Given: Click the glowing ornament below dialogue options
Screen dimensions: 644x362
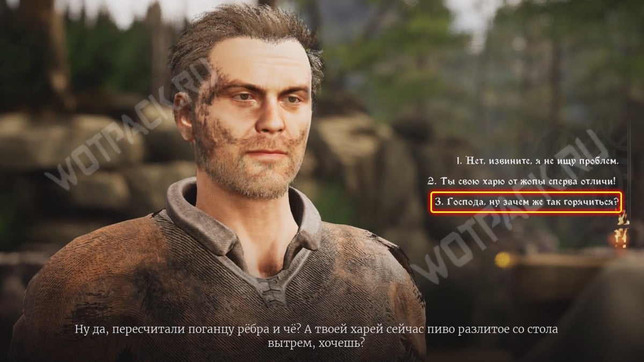Looking at the screenshot, I should point(622,230).
